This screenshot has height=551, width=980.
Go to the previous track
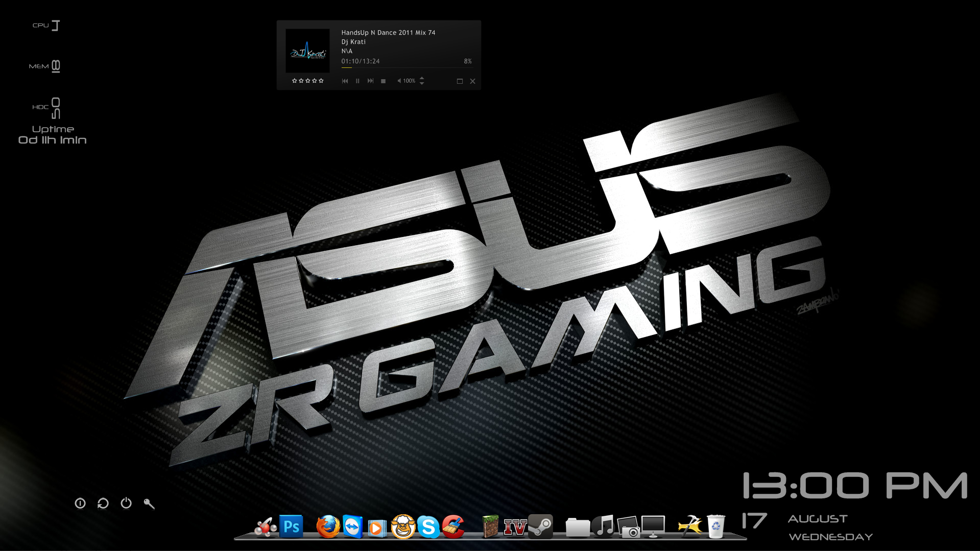point(345,81)
